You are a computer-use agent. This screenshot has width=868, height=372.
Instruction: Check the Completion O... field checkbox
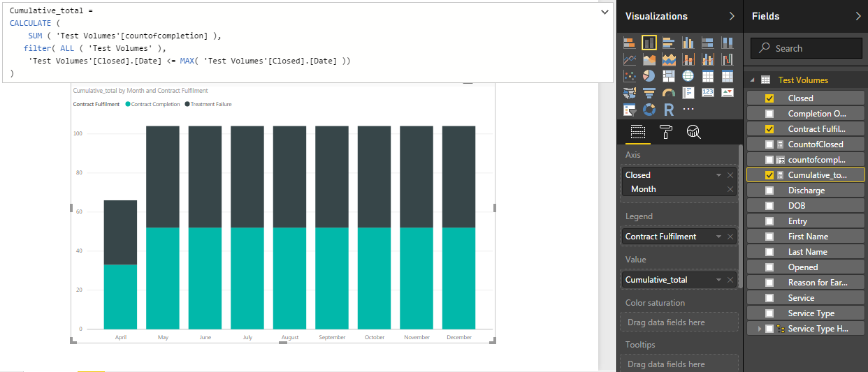tap(769, 114)
